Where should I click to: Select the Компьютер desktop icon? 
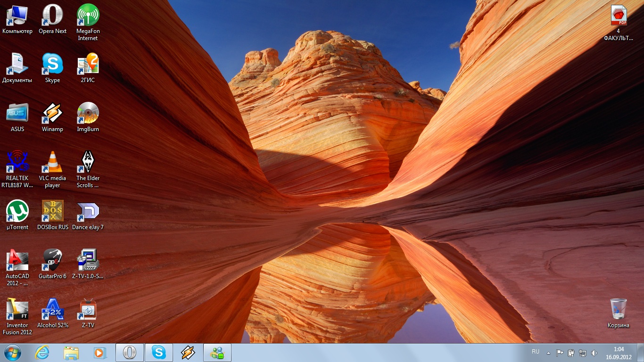tap(17, 19)
